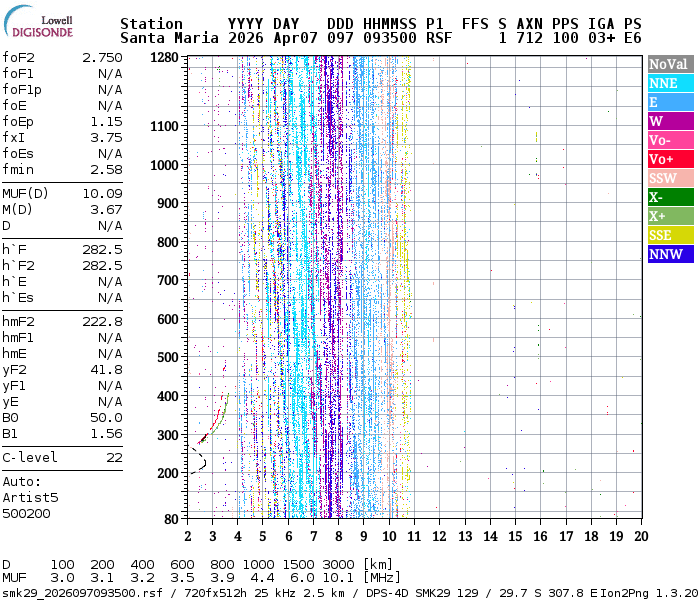Click the NNE cyan legend swatch
Viewport: 700px width, 600px height.
pos(667,83)
